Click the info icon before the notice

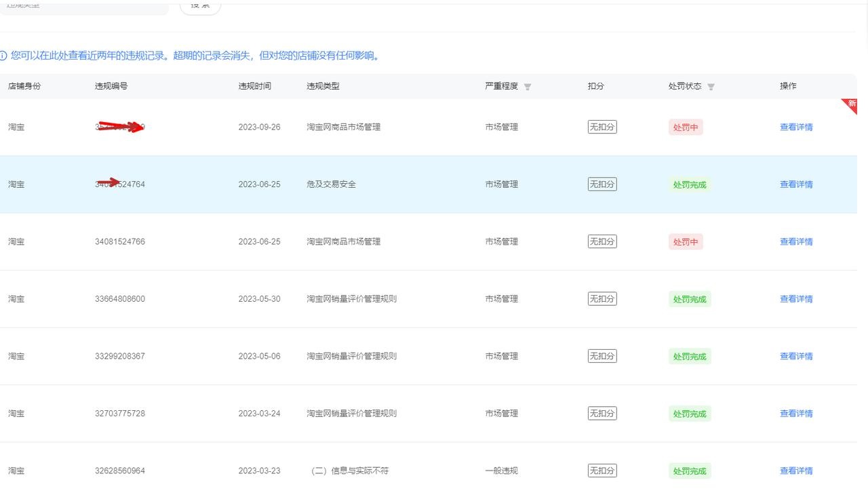click(3, 56)
